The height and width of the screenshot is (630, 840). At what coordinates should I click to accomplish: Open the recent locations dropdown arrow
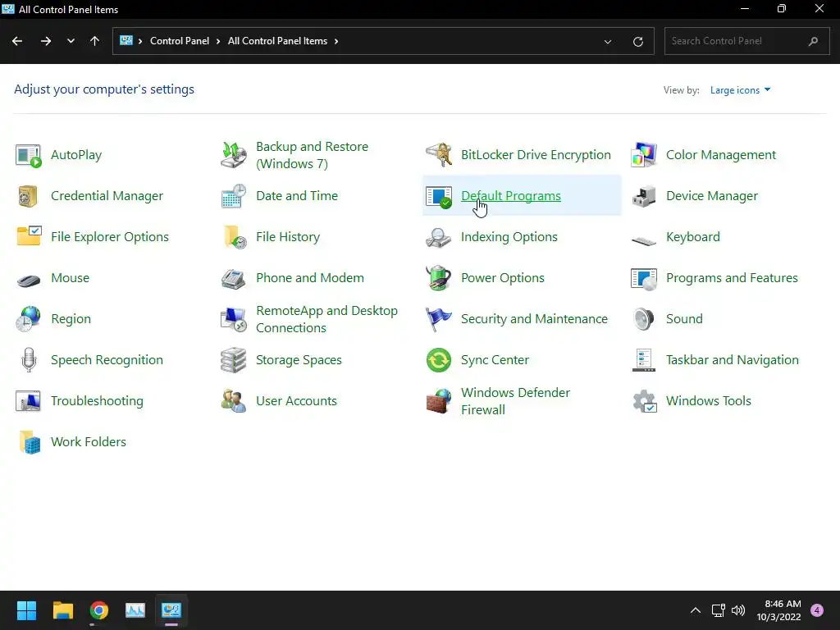(71, 41)
